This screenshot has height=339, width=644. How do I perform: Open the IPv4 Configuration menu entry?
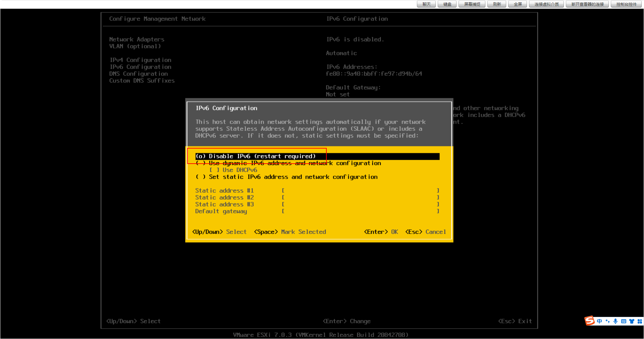(x=140, y=60)
